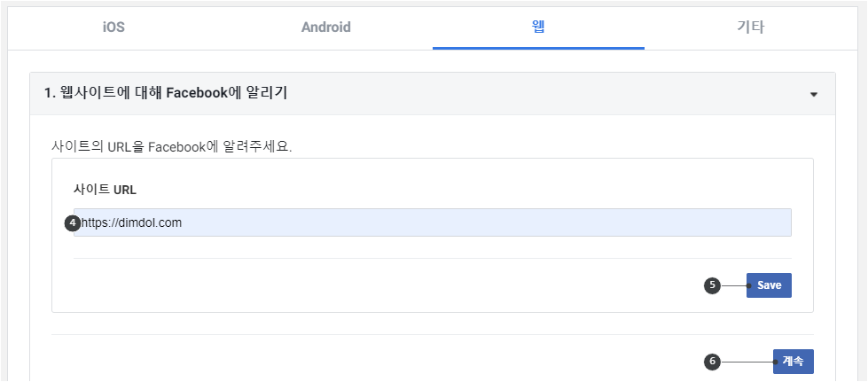The width and height of the screenshot is (868, 382).
Task: Click the numbered marker 5 badge
Action: 713,285
